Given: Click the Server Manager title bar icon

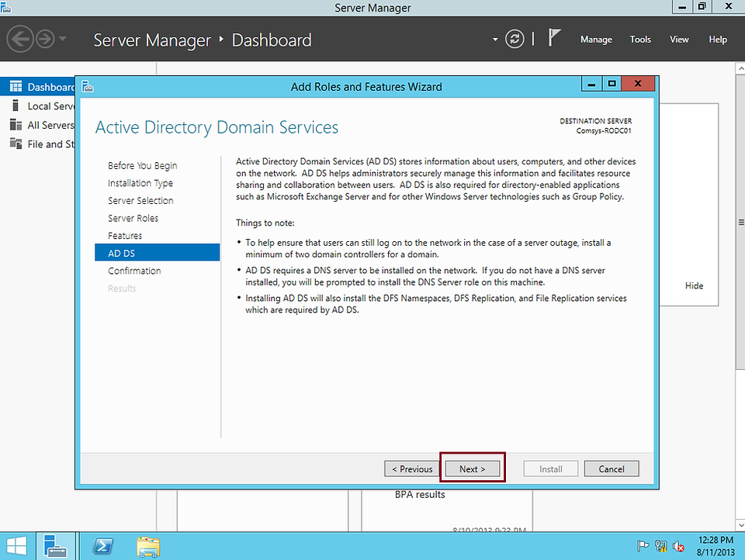Looking at the screenshot, I should click(x=5, y=7).
